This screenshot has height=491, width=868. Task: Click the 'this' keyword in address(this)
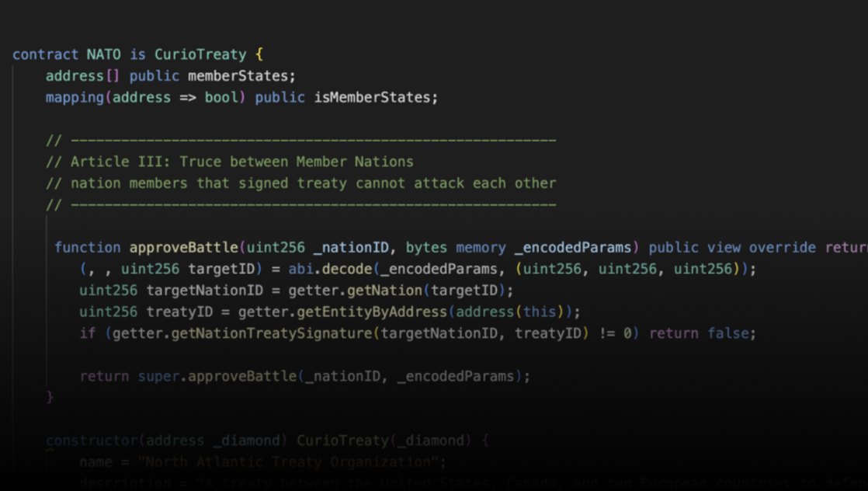coord(539,312)
